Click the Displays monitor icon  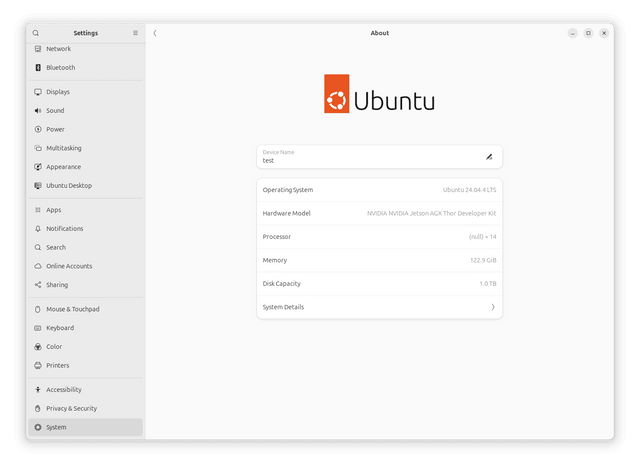(x=38, y=92)
